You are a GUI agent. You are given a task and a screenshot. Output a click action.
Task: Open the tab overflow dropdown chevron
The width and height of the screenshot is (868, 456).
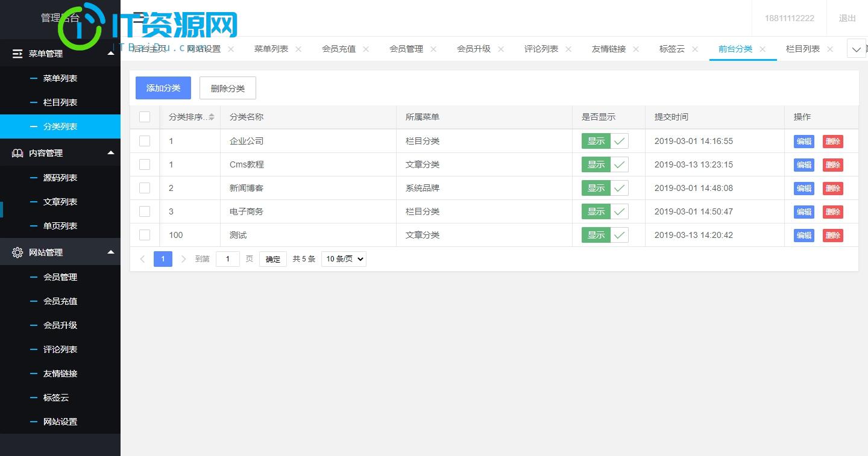pyautogui.click(x=857, y=49)
